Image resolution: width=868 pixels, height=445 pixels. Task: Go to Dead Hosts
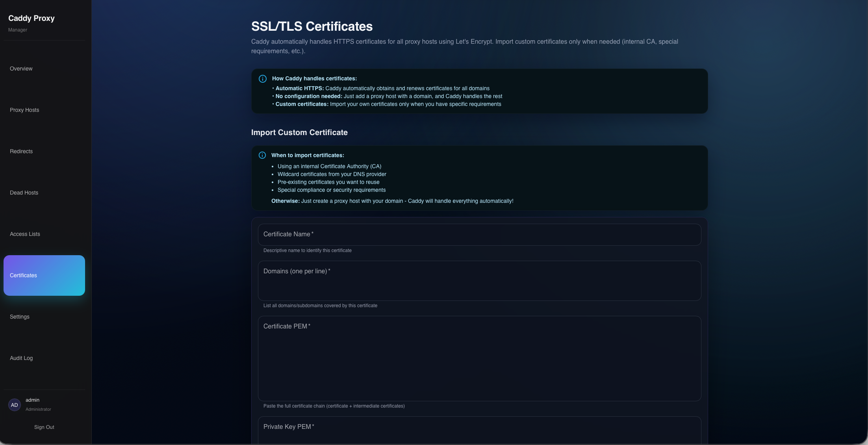point(24,193)
